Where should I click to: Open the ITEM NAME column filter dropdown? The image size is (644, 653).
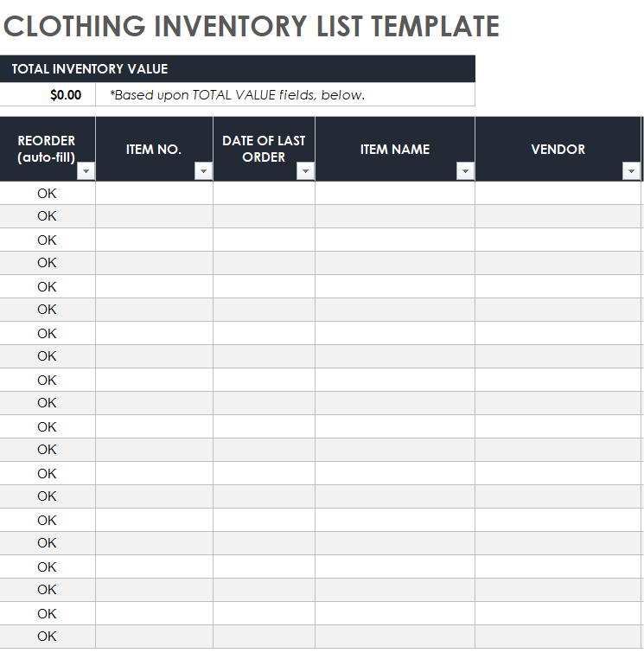(x=465, y=171)
